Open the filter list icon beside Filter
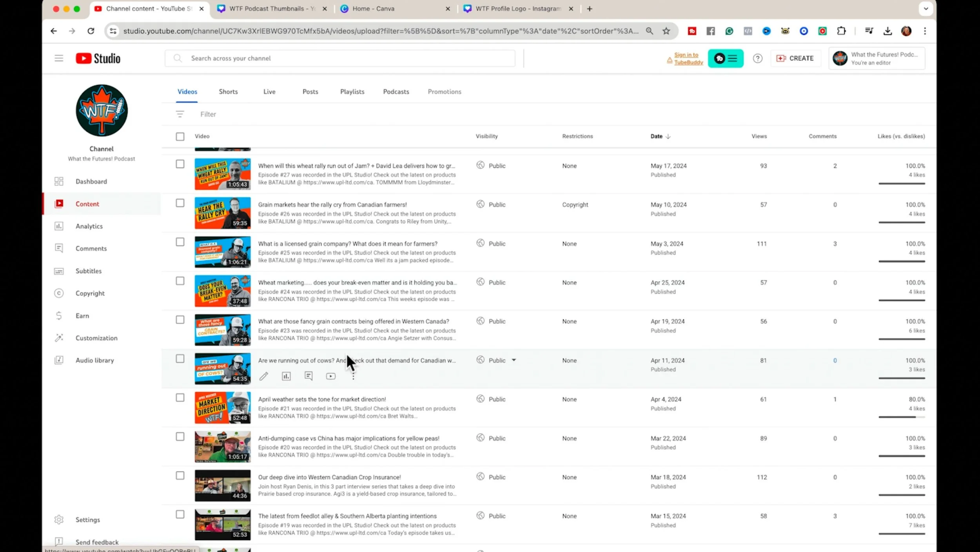980x552 pixels. coord(180,114)
